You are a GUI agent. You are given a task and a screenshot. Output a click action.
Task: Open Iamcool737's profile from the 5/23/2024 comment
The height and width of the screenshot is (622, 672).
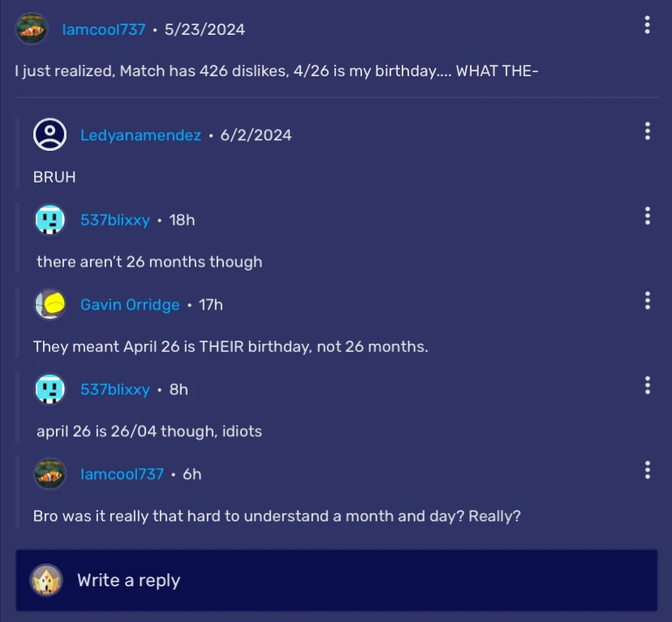point(104,30)
